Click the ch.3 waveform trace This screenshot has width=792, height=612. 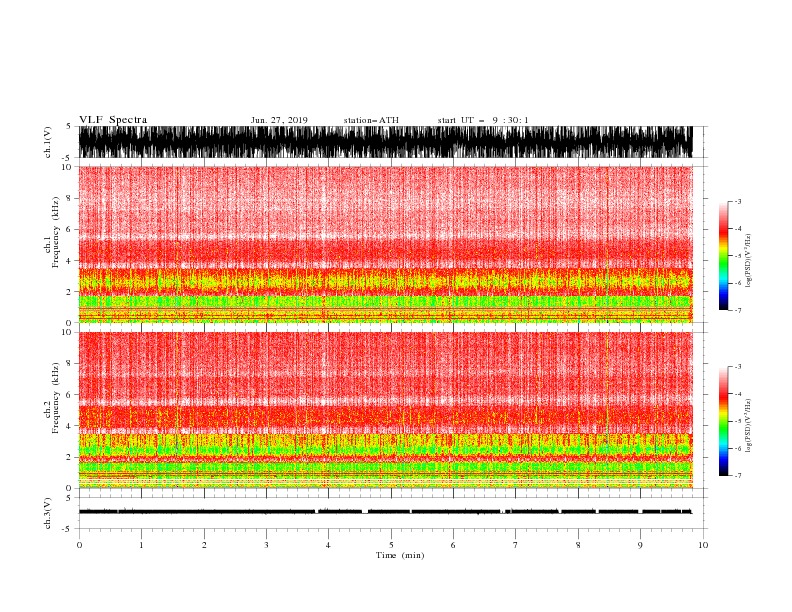386,512
